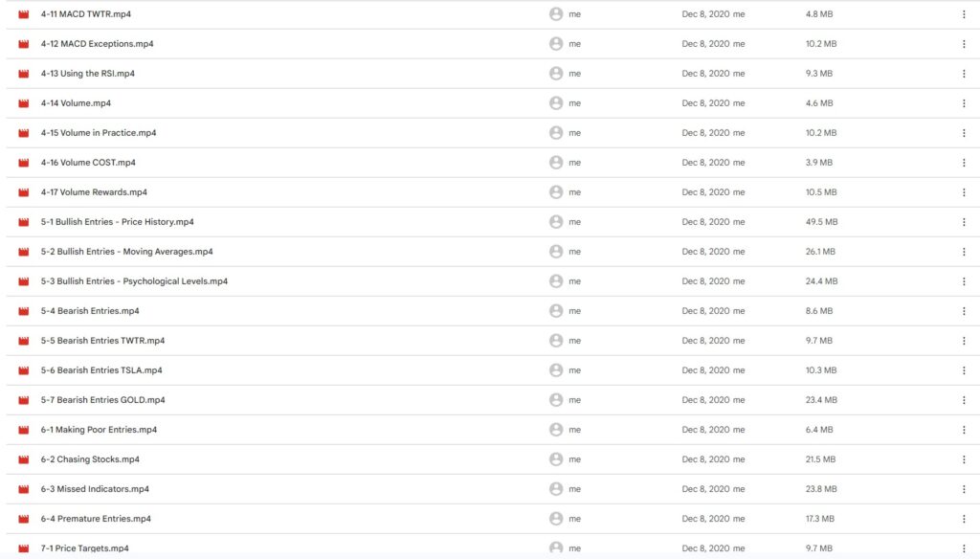
Task: Click video file icon for 4-11 MACD TWTR.mp4
Action: click(x=24, y=14)
